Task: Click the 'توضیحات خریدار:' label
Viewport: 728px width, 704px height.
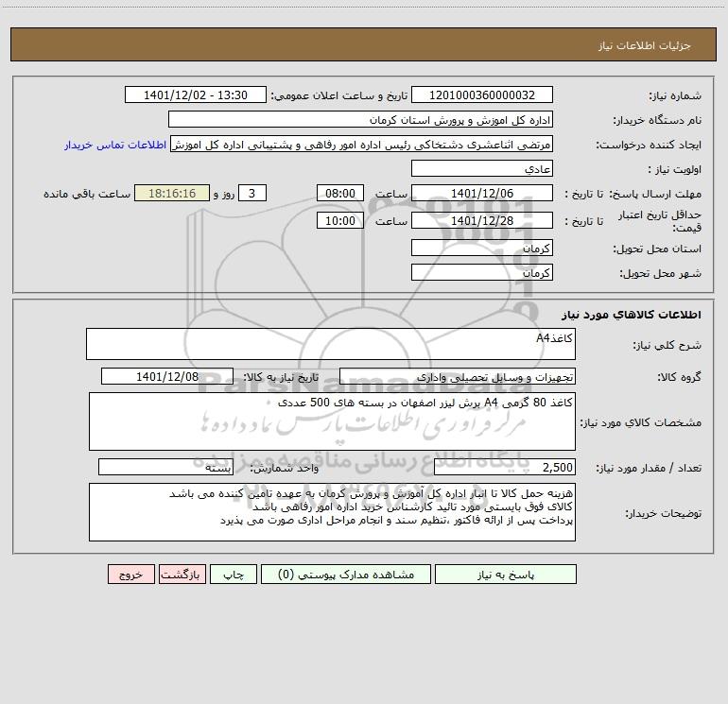Action: pyautogui.click(x=664, y=513)
